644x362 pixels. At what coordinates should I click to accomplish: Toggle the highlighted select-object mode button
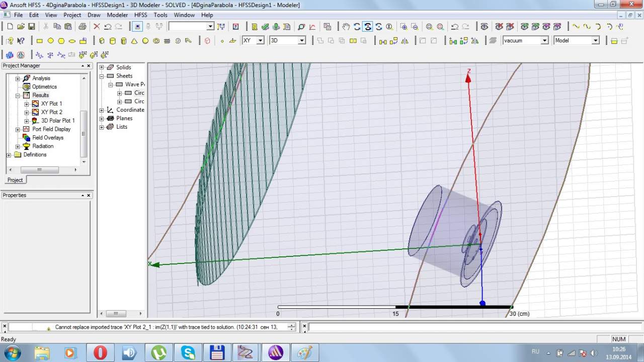click(137, 27)
